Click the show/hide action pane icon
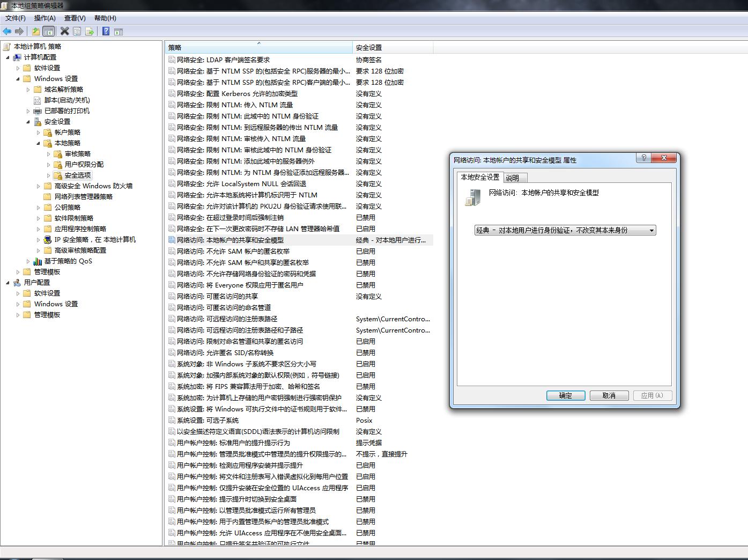Viewport: 748px width, 560px height. click(x=119, y=32)
